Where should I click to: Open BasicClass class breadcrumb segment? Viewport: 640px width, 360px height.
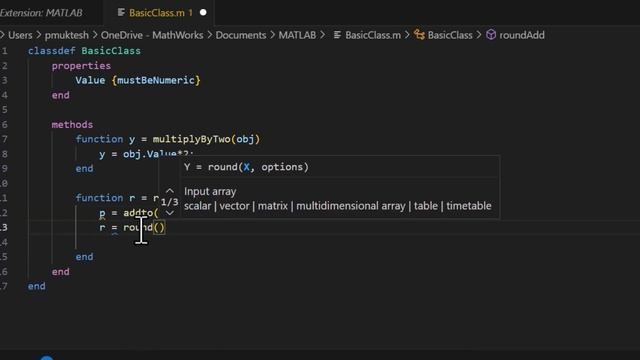tap(450, 35)
